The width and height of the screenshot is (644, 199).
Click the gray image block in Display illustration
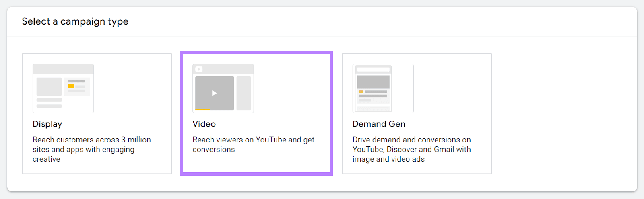point(49,86)
